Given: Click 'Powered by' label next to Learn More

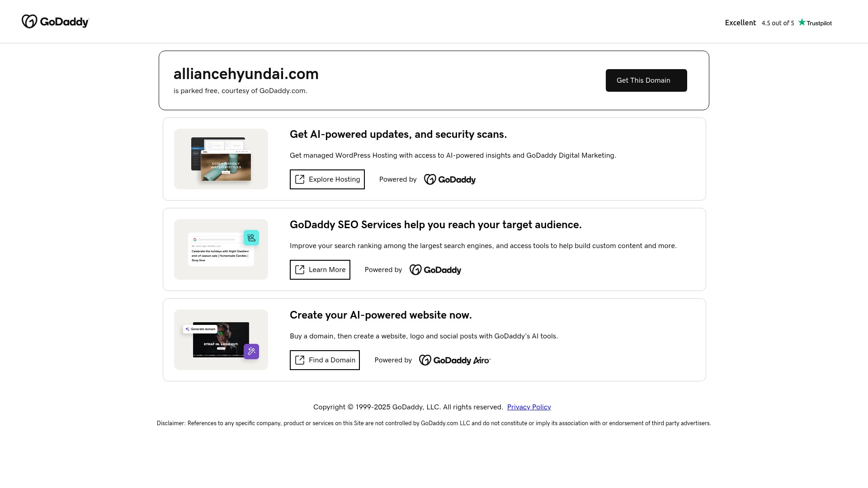Looking at the screenshot, I should [383, 270].
